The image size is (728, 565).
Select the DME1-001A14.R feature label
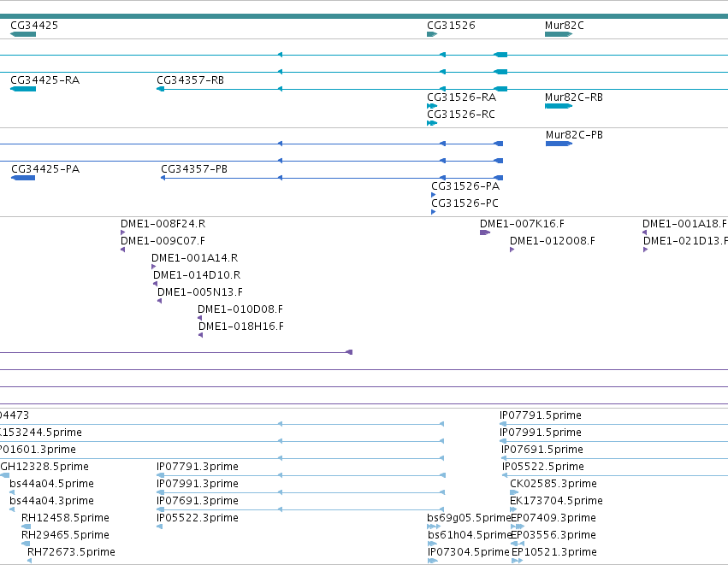pyautogui.click(x=194, y=258)
